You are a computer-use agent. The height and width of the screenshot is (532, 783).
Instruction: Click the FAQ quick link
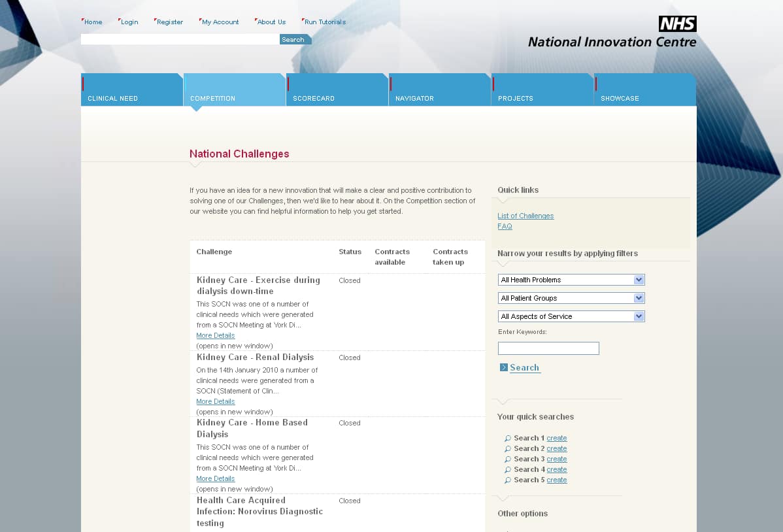pyautogui.click(x=505, y=226)
